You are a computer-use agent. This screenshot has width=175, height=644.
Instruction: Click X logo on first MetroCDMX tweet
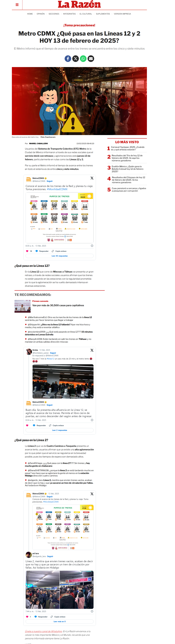click(x=92, y=178)
